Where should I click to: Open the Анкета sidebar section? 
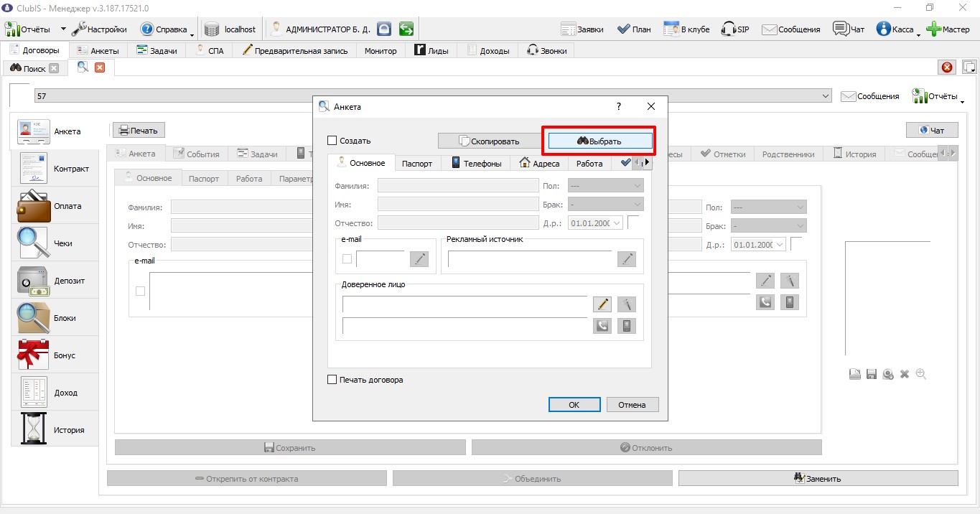coord(55,131)
